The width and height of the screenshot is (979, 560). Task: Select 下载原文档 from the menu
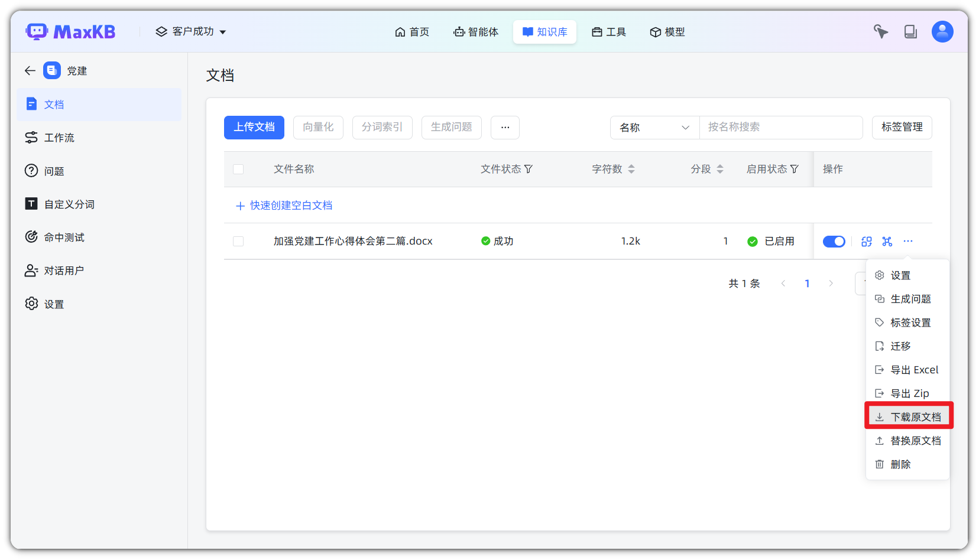point(909,417)
